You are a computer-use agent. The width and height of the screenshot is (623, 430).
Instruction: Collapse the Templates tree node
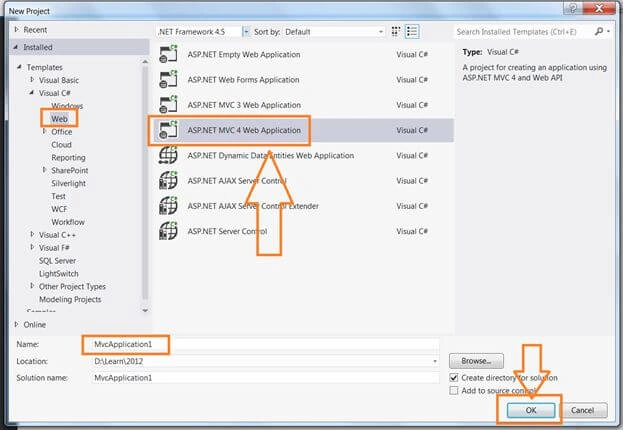pyautogui.click(x=19, y=67)
